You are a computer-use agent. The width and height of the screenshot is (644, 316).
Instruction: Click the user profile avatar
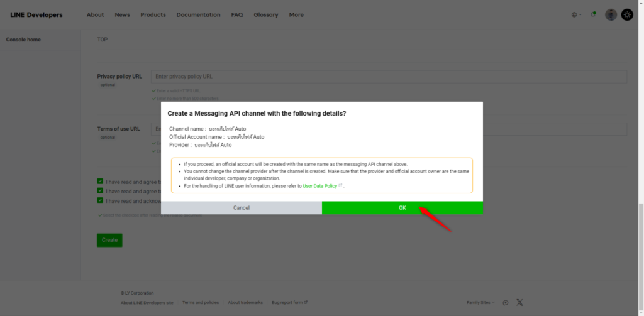611,14
